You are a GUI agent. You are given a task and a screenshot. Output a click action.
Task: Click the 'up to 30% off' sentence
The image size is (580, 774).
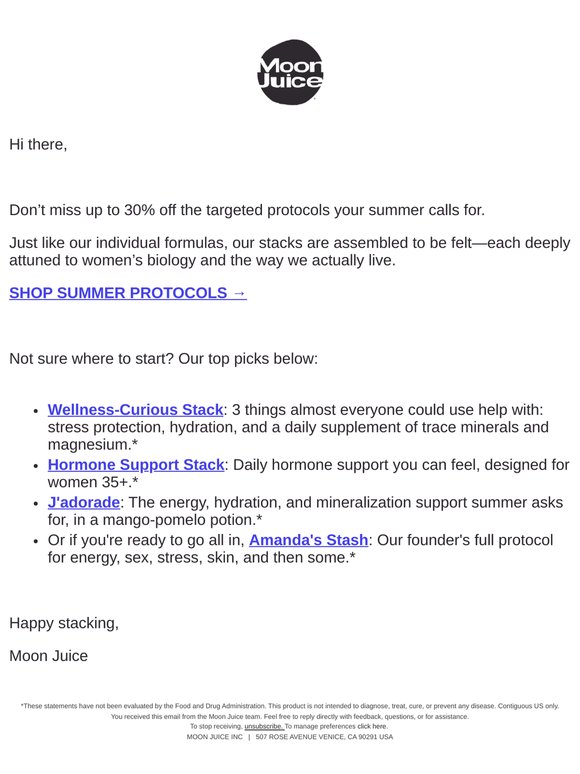pyautogui.click(x=247, y=210)
